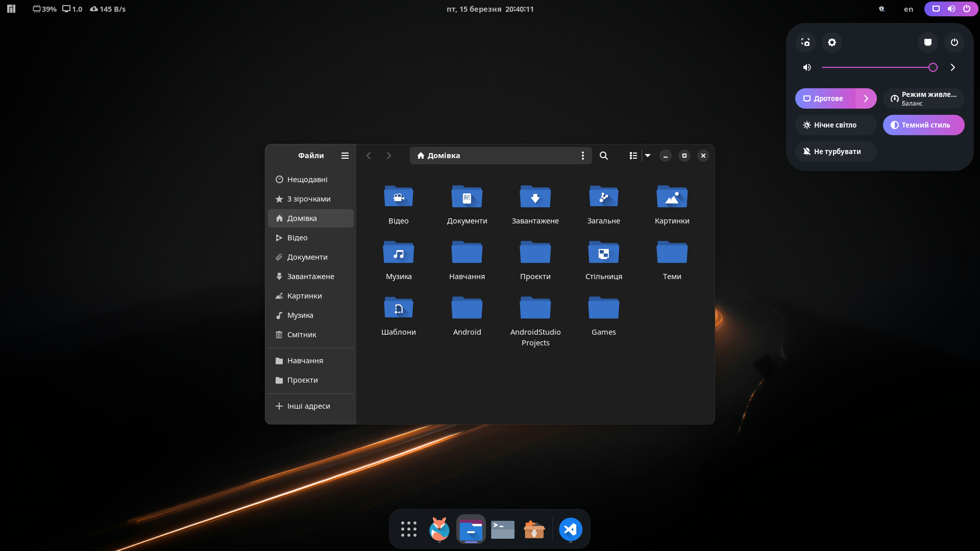Click the power button in quick settings
This screenshot has width=980, height=551.
pyautogui.click(x=954, y=42)
